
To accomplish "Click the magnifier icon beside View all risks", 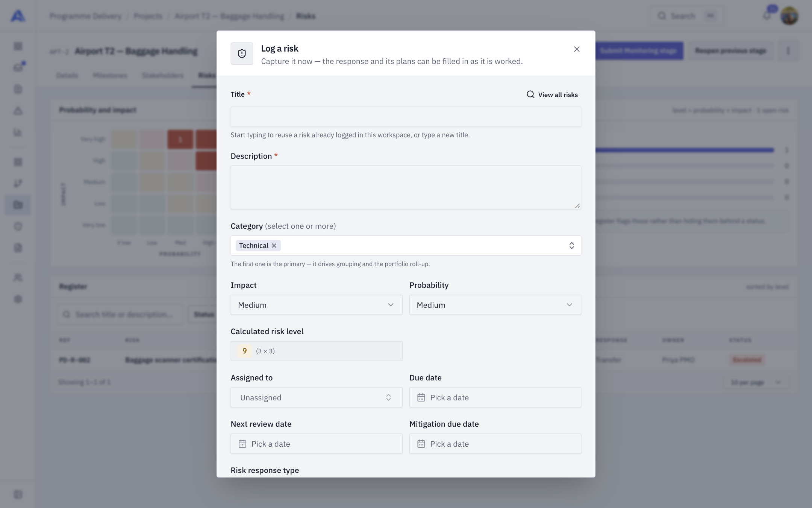I will click(530, 94).
